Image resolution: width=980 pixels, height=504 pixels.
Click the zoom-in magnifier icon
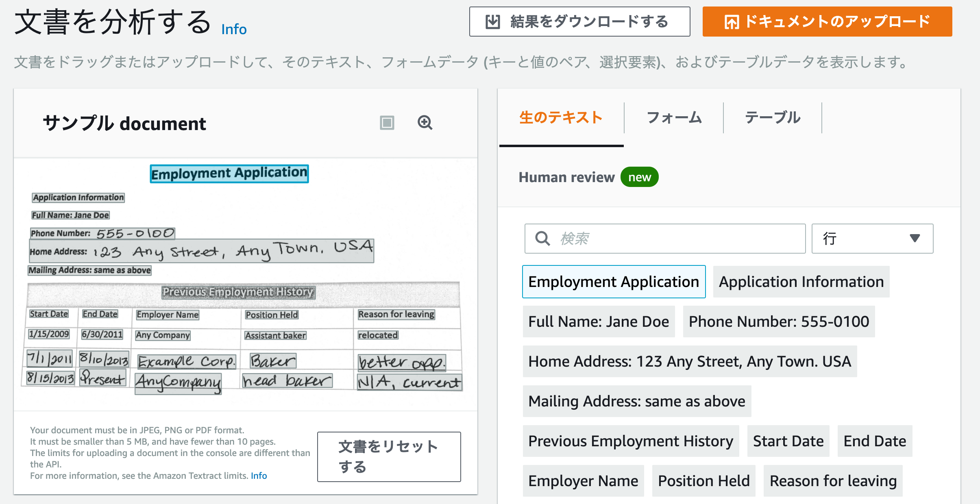pos(425,123)
